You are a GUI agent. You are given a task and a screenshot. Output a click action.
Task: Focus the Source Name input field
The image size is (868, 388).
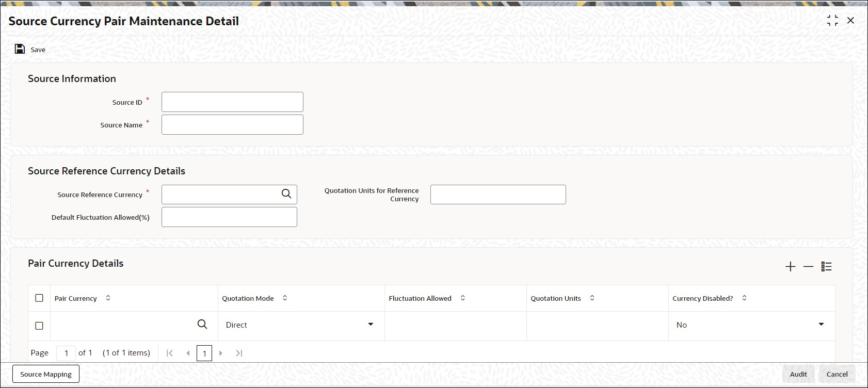click(232, 124)
